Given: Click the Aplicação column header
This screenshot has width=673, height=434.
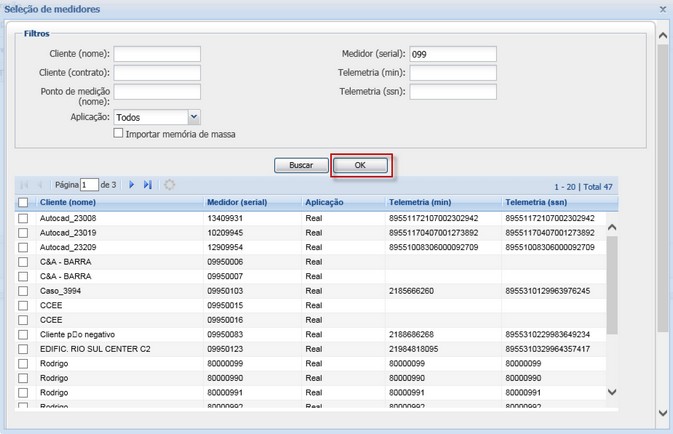Looking at the screenshot, I should (325, 202).
